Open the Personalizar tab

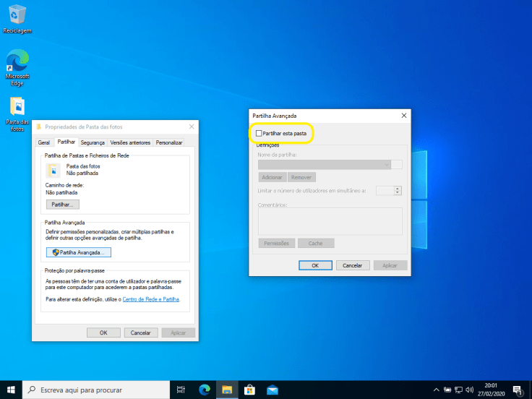click(169, 143)
